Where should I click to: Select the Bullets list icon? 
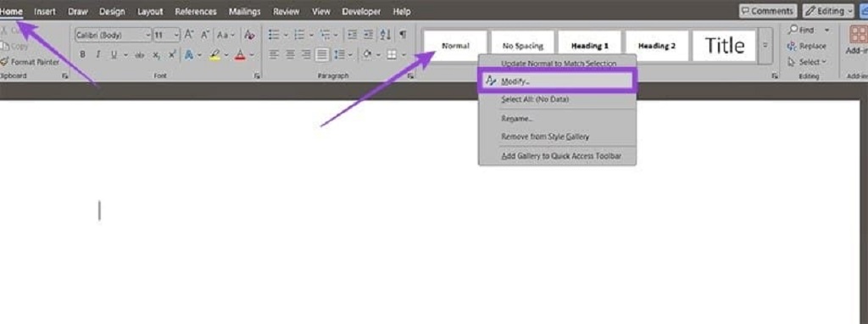274,35
